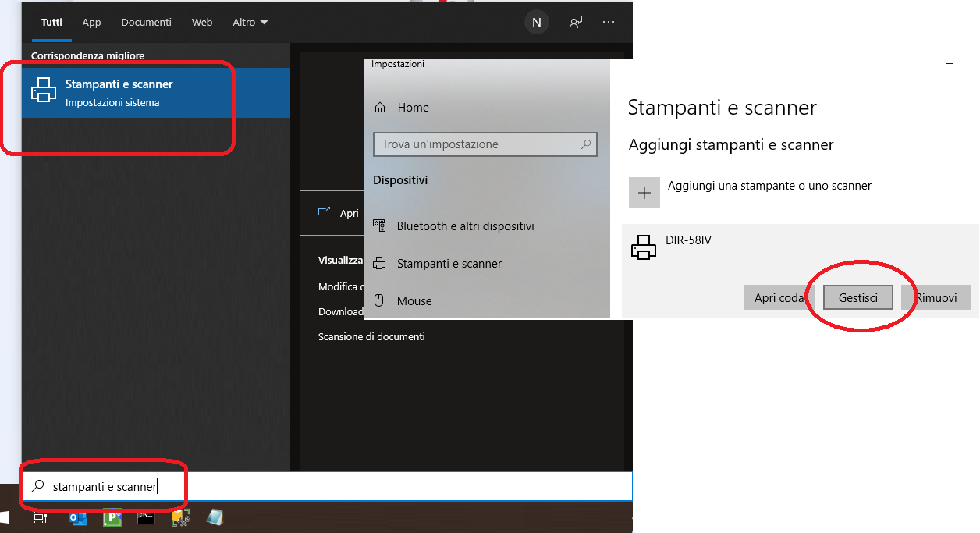Click the plus icon to add a printer

pos(644,193)
